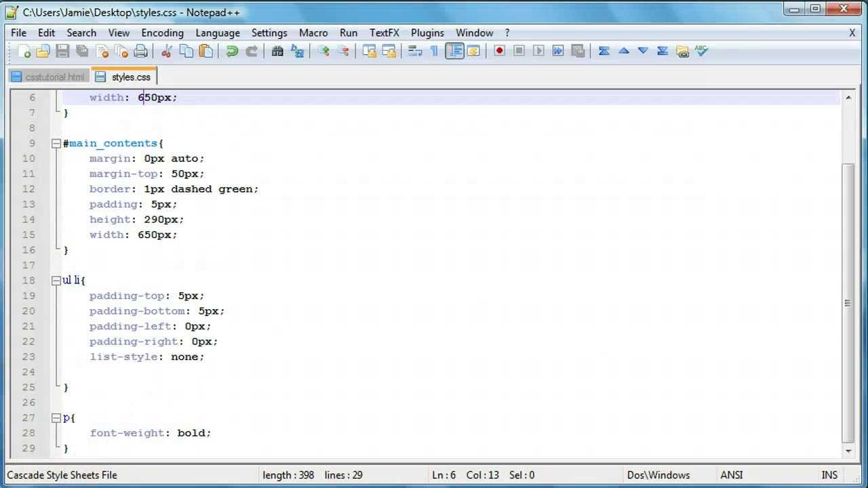Start macro recording with red dot icon
Image resolution: width=868 pixels, height=488 pixels.
[x=499, y=52]
